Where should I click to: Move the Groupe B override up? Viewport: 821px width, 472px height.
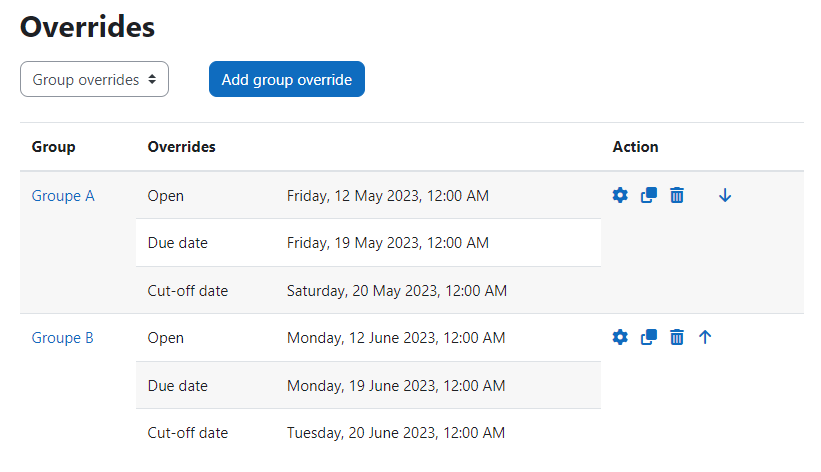click(x=705, y=337)
